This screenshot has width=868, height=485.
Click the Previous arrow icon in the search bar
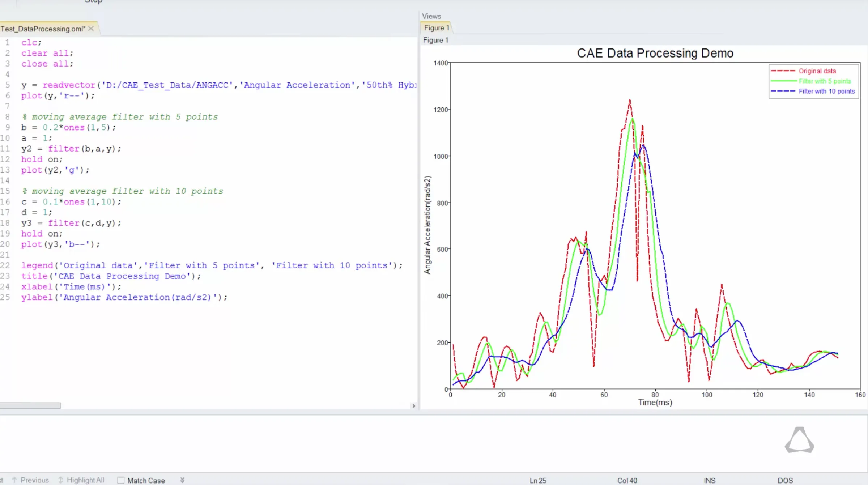pyautogui.click(x=14, y=480)
